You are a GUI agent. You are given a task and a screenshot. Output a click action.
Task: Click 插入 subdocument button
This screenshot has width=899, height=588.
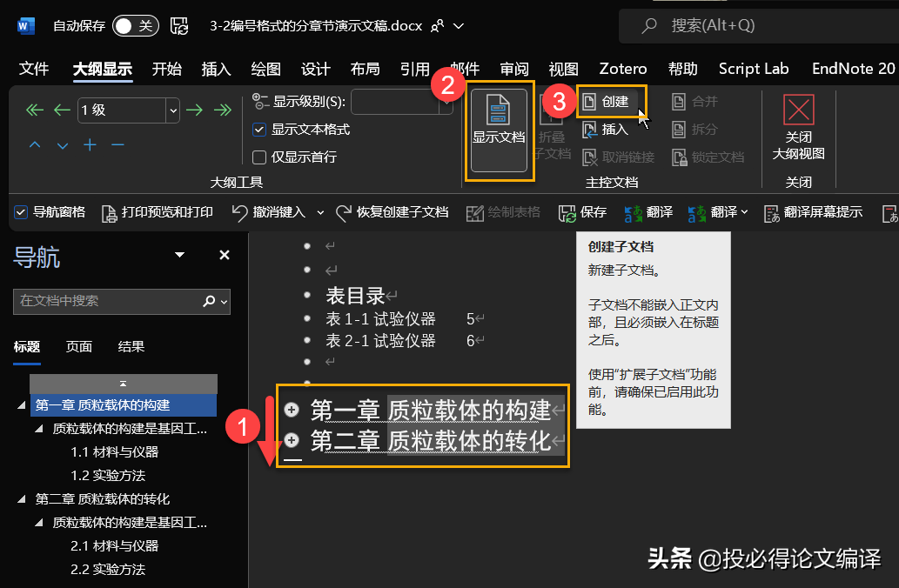point(606,130)
